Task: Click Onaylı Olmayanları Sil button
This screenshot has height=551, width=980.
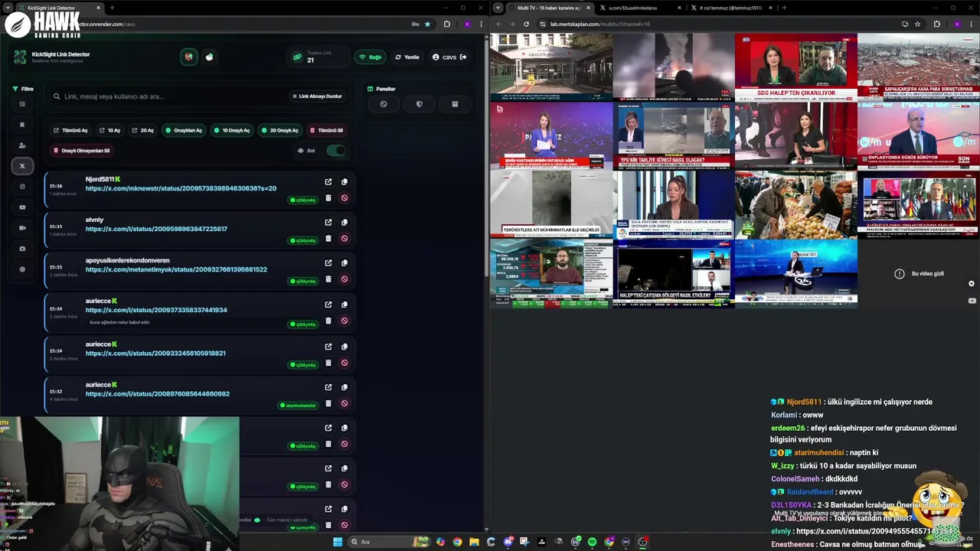Action: coord(82,151)
